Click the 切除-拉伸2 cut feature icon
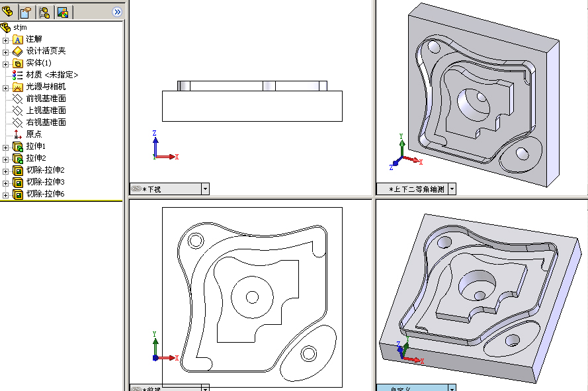This screenshot has height=391, width=588. click(x=18, y=170)
